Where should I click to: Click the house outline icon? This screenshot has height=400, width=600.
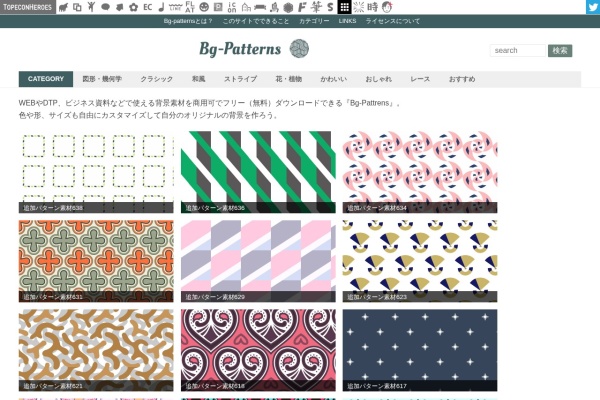click(x=246, y=7)
